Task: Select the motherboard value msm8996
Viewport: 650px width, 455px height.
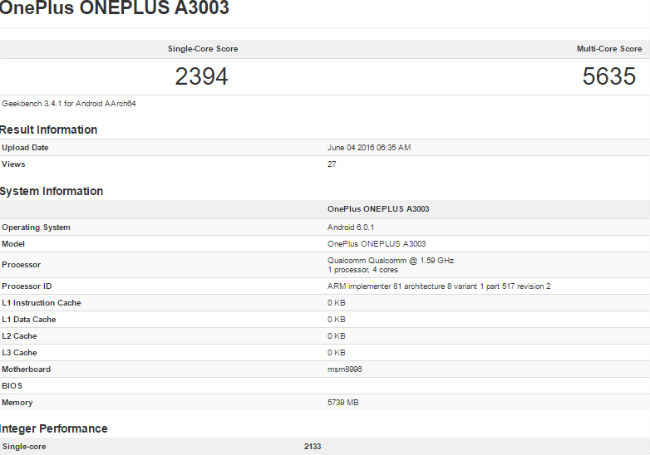Action: (x=344, y=369)
